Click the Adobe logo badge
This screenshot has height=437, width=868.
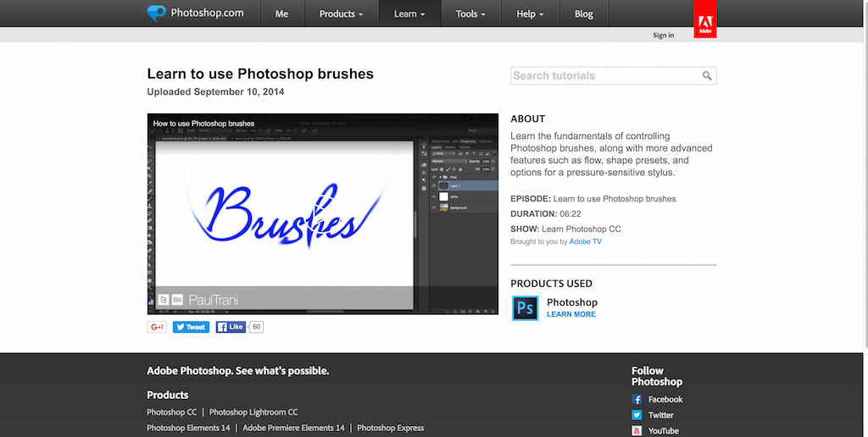click(704, 19)
